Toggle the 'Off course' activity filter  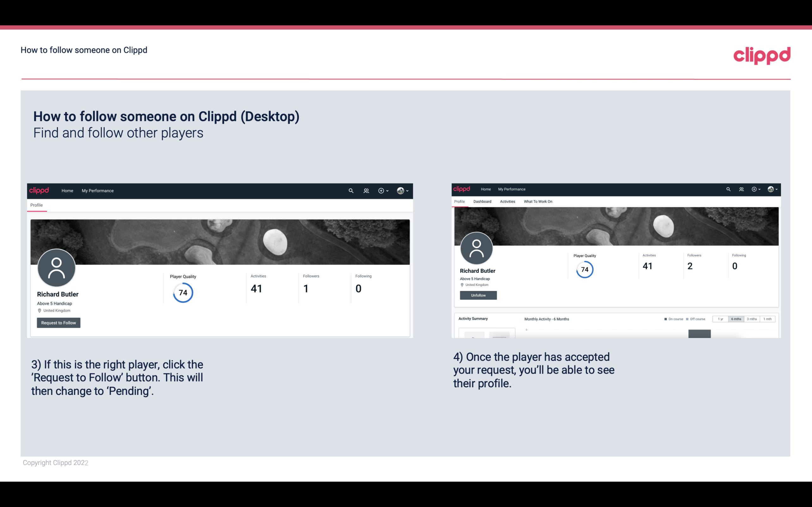coord(696,319)
